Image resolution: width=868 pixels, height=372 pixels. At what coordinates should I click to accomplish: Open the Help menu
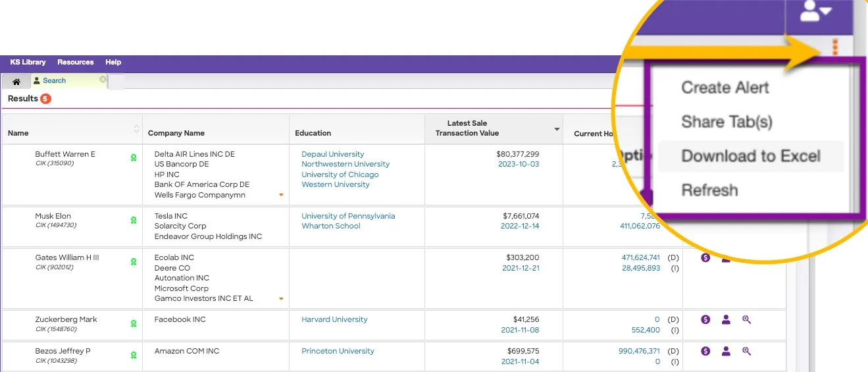(x=113, y=62)
